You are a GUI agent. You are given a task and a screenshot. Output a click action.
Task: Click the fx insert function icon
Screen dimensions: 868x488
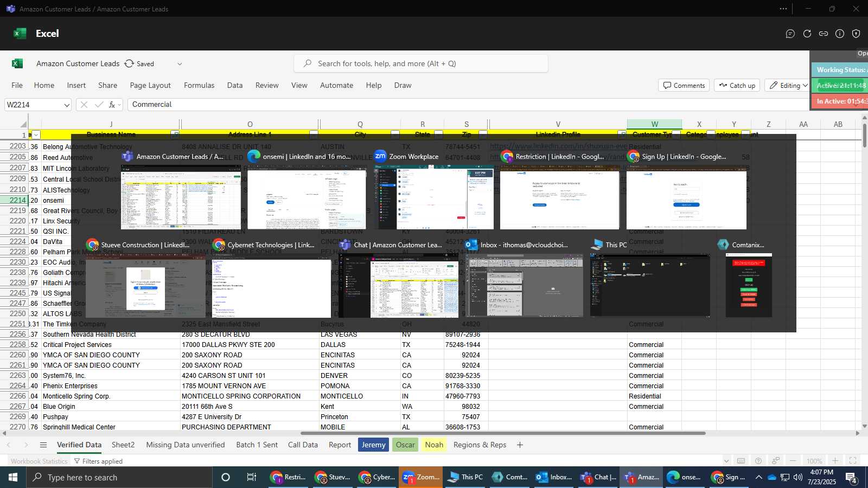coord(112,105)
